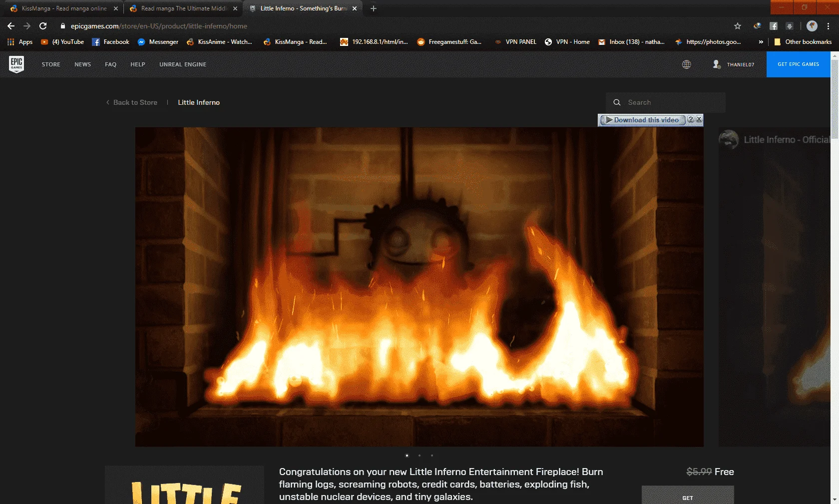This screenshot has height=504, width=839.
Task: Focus the store Search field
Action: (x=666, y=102)
